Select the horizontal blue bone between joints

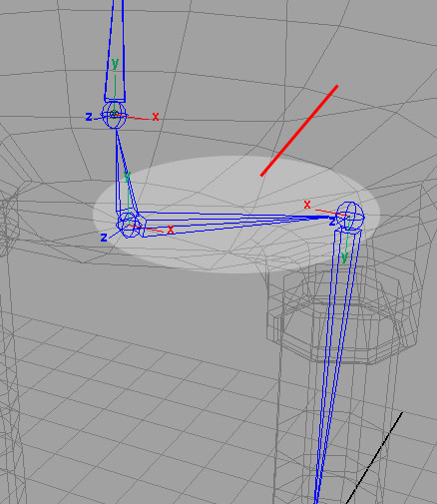tap(239, 223)
